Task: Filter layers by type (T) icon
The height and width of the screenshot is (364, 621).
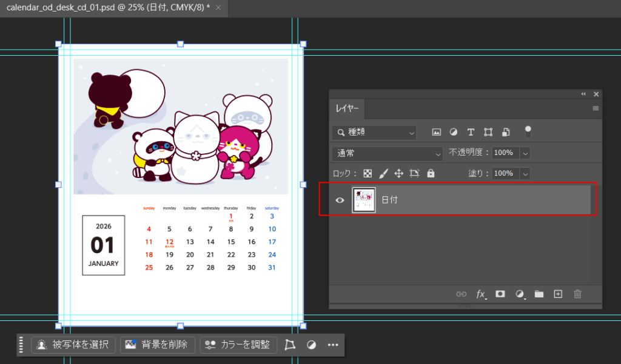Action: coord(471,132)
